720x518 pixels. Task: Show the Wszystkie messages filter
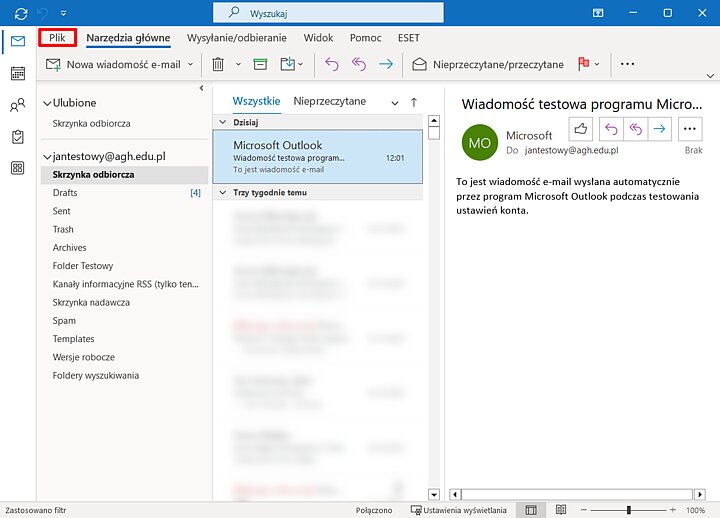(x=256, y=101)
